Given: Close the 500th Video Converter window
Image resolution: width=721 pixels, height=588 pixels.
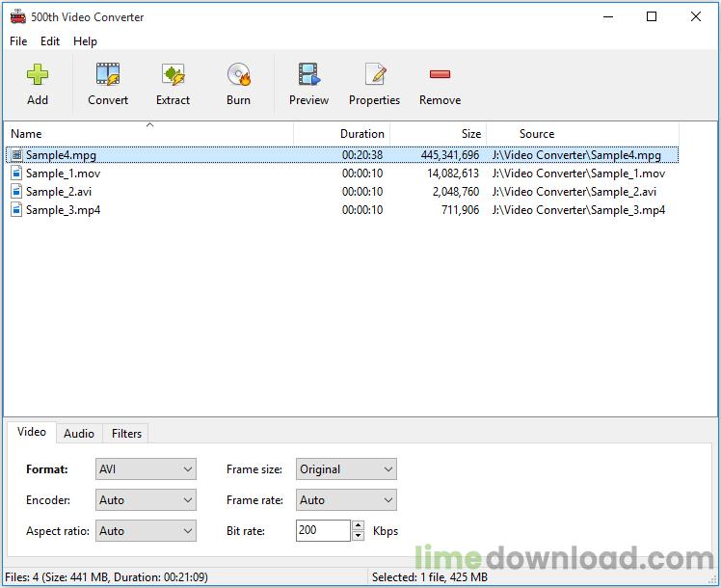Looking at the screenshot, I should click(x=696, y=17).
